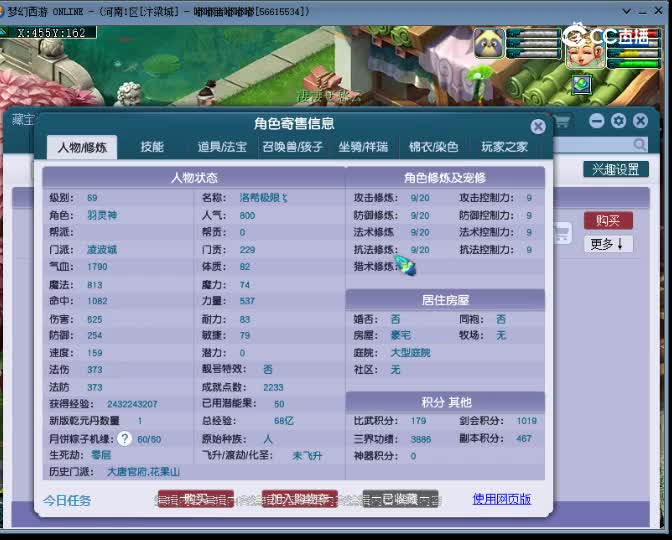Expand the 更多 dropdown in the 藏宝阁 window
The height and width of the screenshot is (540, 672).
(x=608, y=244)
